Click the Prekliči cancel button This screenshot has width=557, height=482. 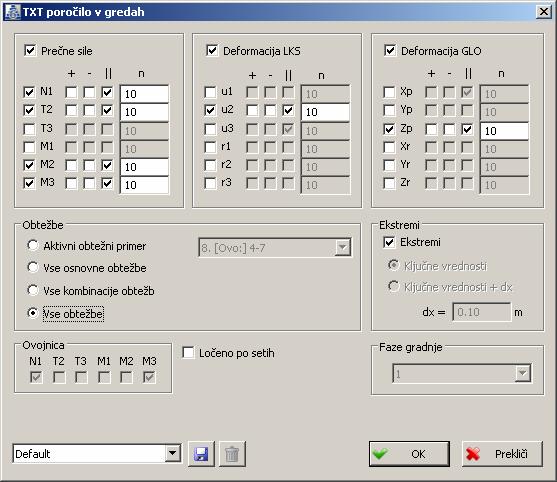pos(502,454)
